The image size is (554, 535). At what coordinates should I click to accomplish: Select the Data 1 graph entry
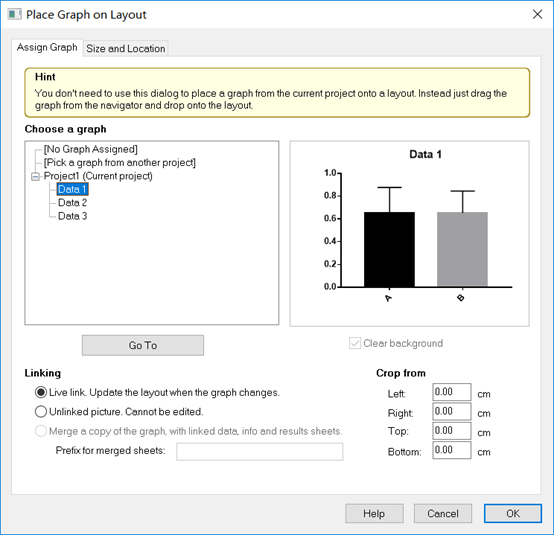[x=72, y=189]
